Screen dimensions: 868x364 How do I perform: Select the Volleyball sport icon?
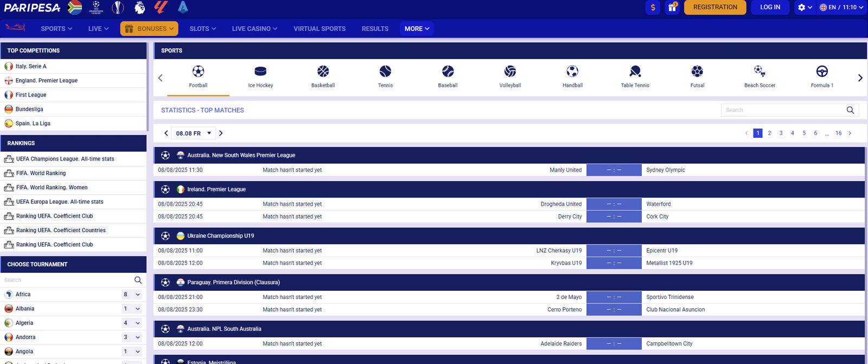point(510,72)
